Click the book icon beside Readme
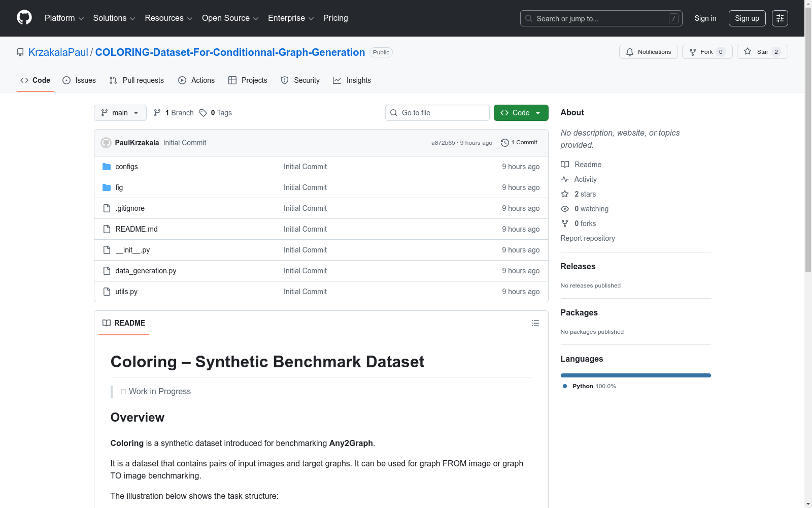 click(x=565, y=165)
